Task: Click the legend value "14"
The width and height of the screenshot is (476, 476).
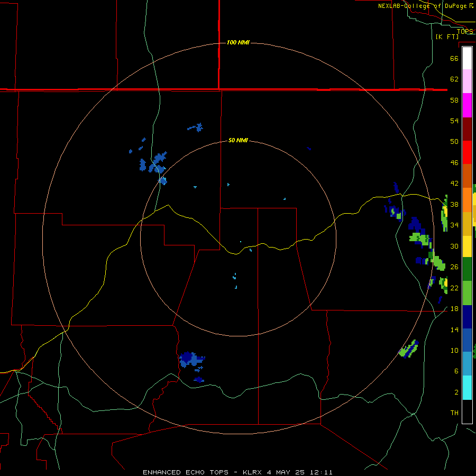Action: point(454,329)
